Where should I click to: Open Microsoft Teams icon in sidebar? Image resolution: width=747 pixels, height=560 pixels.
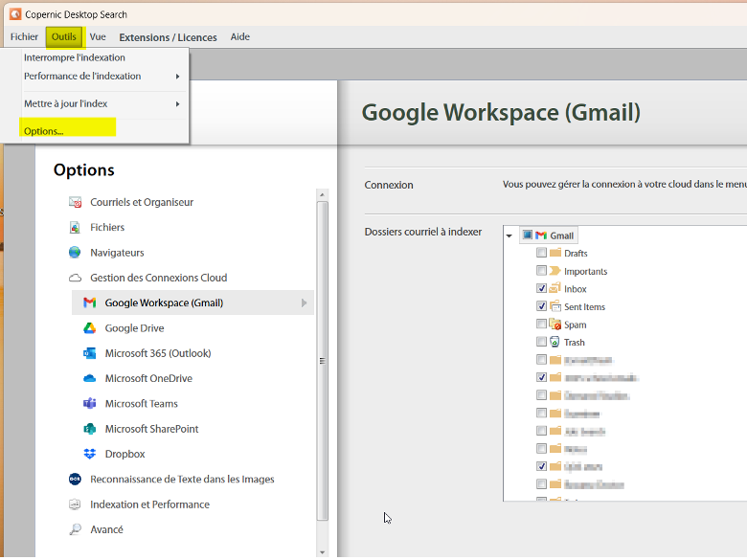[89, 404]
